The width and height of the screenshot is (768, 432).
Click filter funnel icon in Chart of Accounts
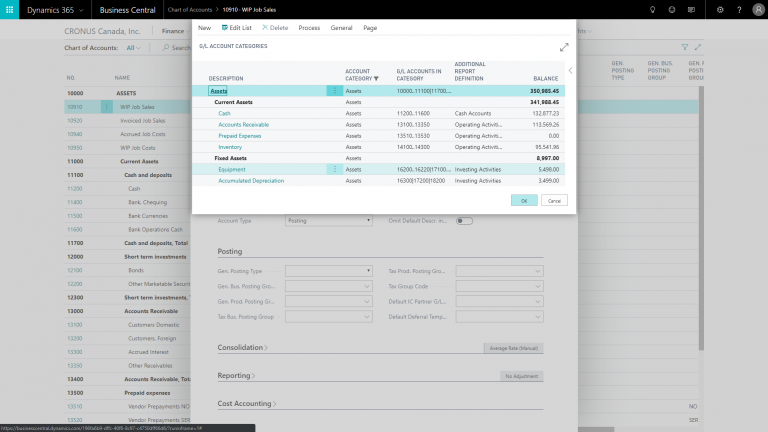coord(685,47)
